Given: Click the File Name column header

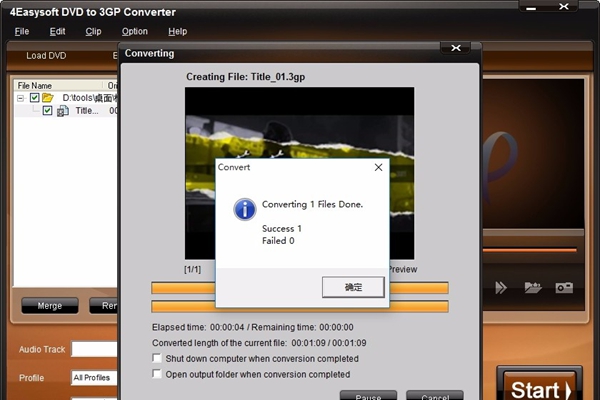Looking at the screenshot, I should 58,85.
